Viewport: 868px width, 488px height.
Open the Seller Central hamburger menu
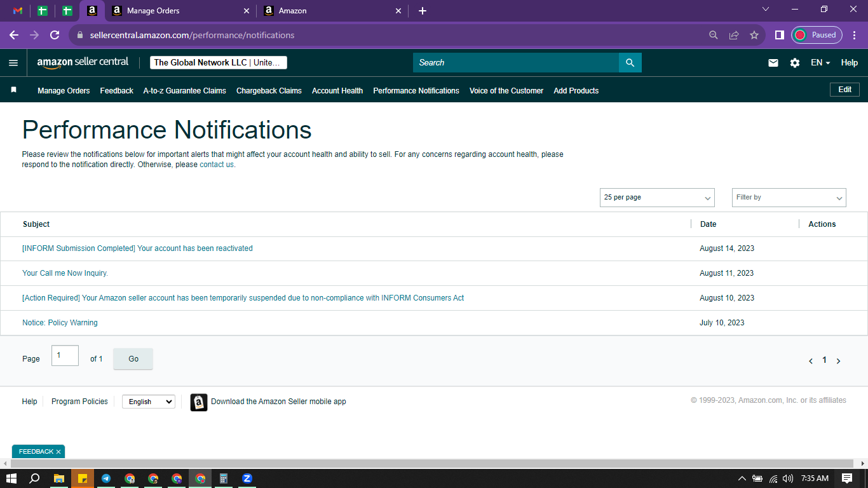[13, 63]
